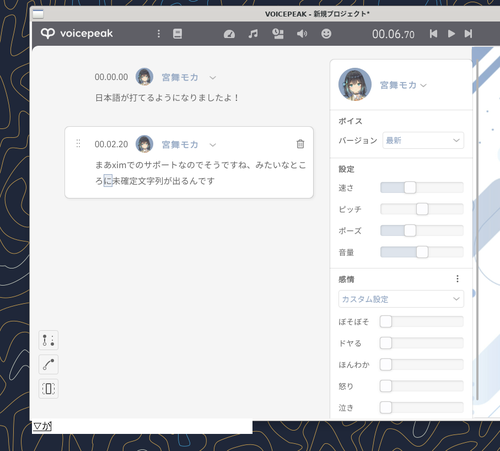Click into the second block text about xim

pyautogui.click(x=200, y=173)
